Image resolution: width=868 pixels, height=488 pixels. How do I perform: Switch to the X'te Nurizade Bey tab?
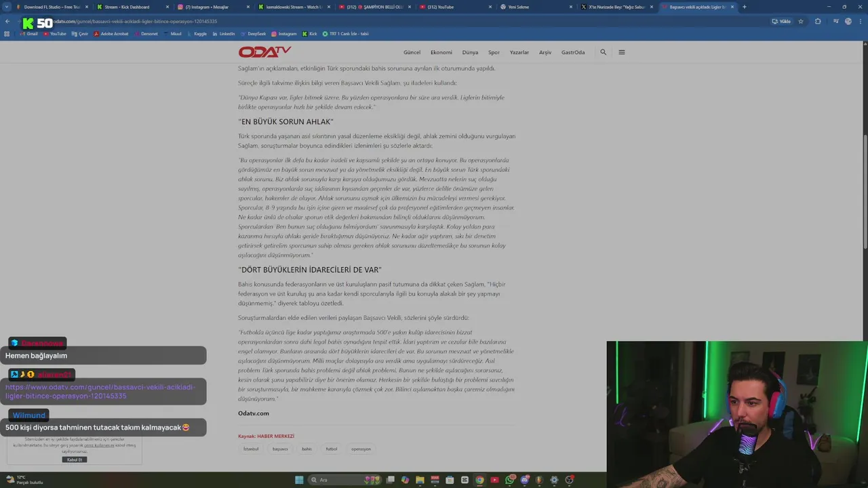click(x=617, y=7)
